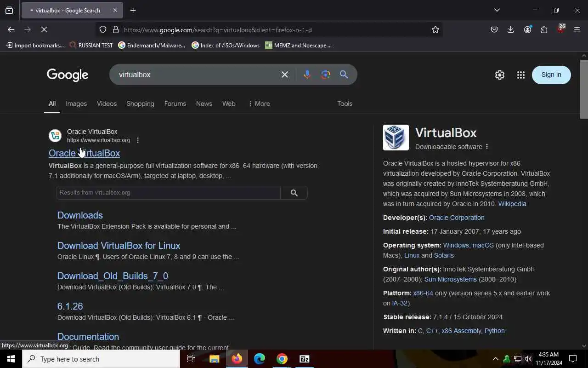Open Endermanch/Malware bookmark

point(152,45)
